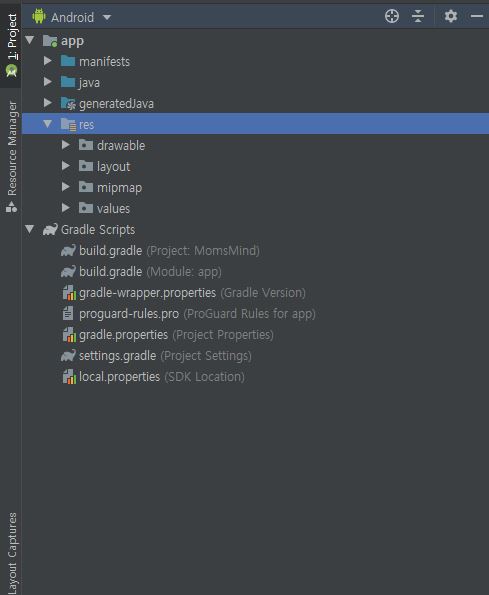This screenshot has height=595, width=489.
Task: Click the Gradle elephant icon beside Gradle Scripts
Action: pyautogui.click(x=50, y=229)
